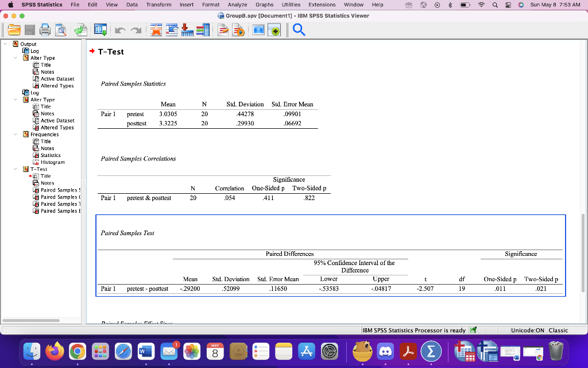
Task: Open the Analyze menu
Action: tap(237, 5)
